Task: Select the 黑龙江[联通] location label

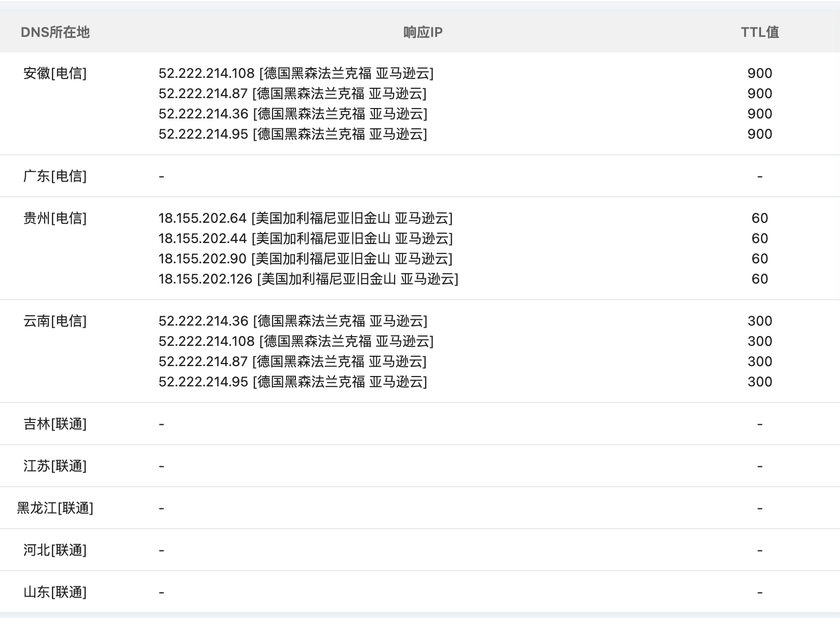Action: click(x=55, y=508)
